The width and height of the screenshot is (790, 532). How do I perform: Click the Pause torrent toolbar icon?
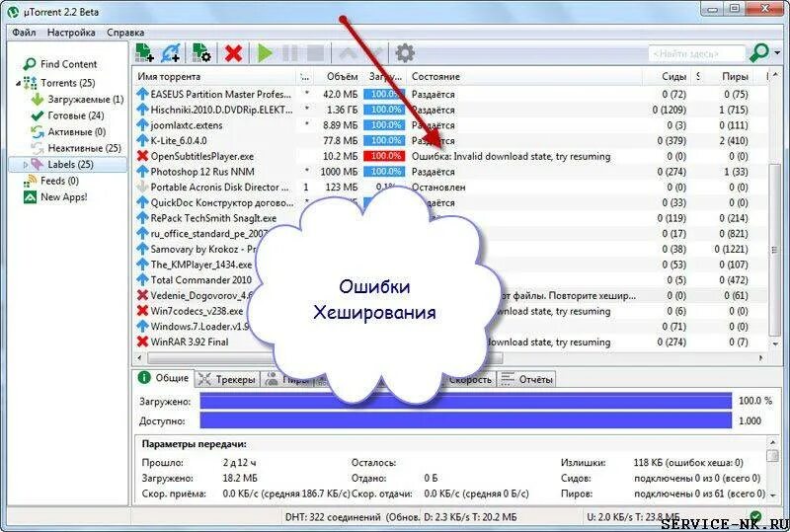(289, 53)
